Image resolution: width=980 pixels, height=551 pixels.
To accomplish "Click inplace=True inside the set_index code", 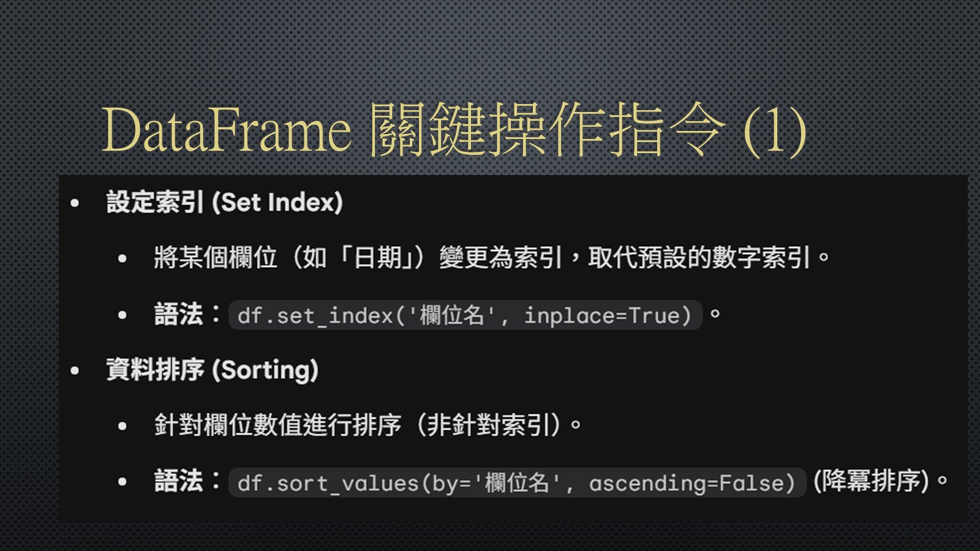I will (607, 316).
